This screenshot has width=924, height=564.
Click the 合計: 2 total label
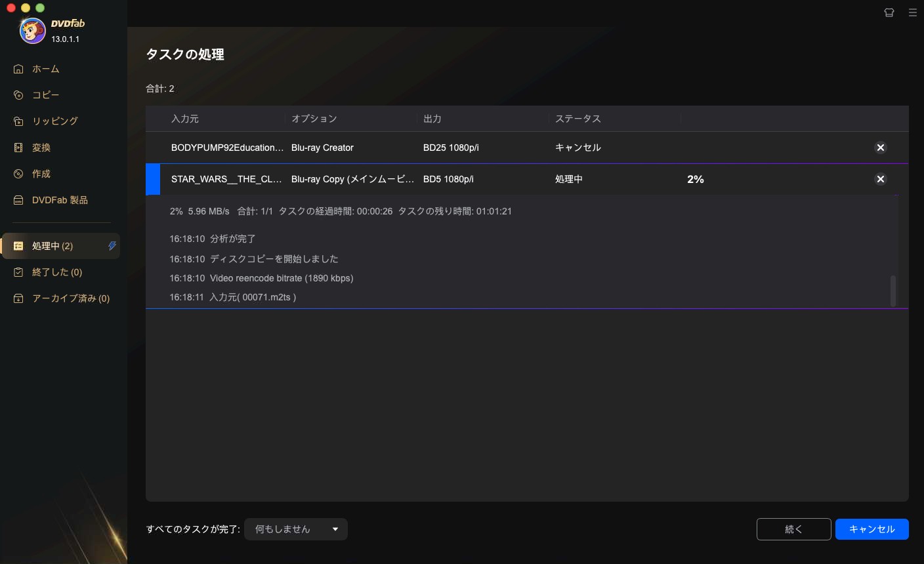tap(160, 89)
